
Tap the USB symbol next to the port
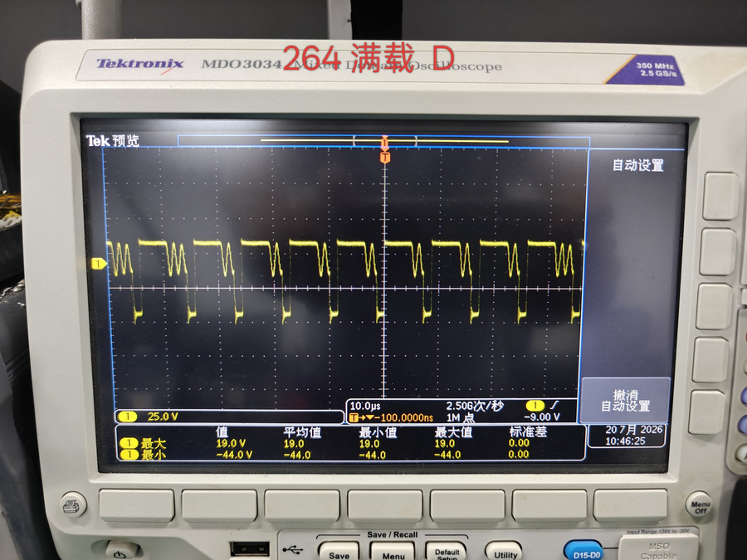point(292,549)
